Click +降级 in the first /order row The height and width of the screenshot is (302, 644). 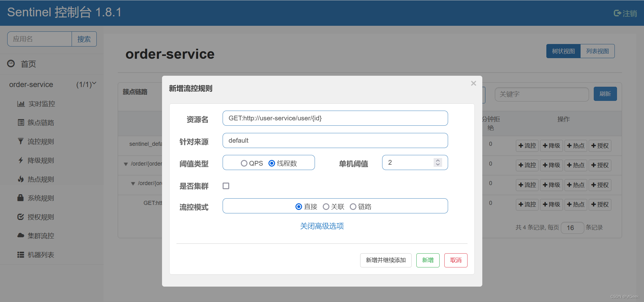tap(551, 165)
